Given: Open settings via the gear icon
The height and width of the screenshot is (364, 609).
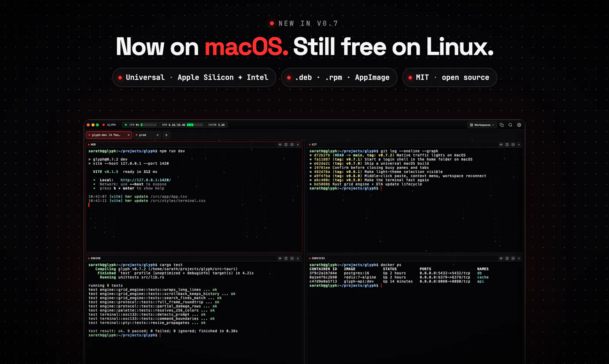Looking at the screenshot, I should click(x=519, y=125).
